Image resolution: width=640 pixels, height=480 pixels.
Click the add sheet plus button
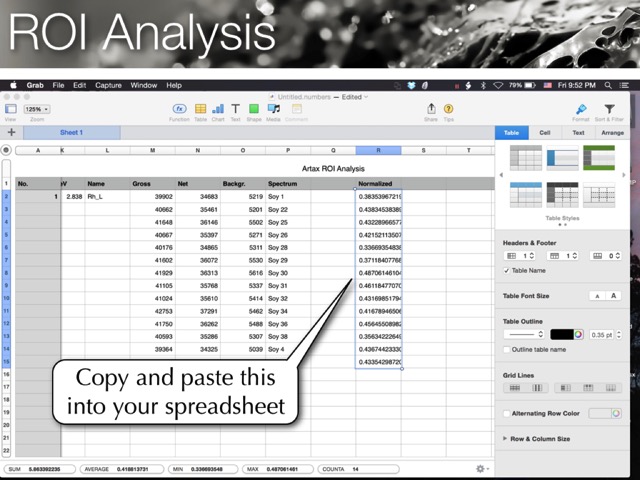pyautogui.click(x=11, y=132)
